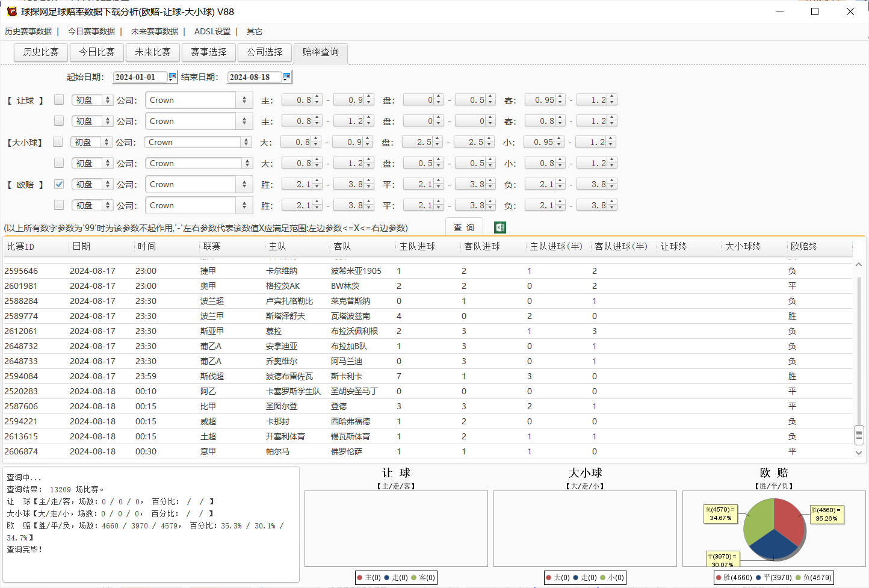Click the 查询完毕! log line
This screenshot has width=869, height=588.
point(25,549)
